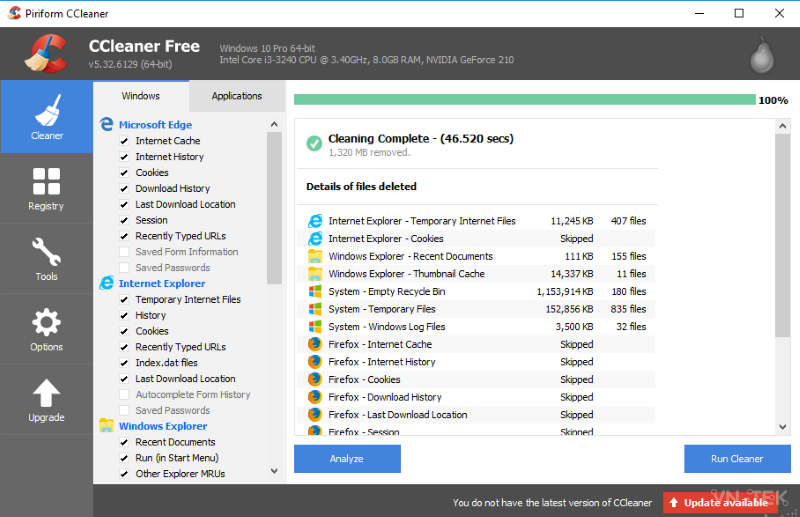This screenshot has width=800, height=517.
Task: Open the Tools wrench icon
Action: 46,252
